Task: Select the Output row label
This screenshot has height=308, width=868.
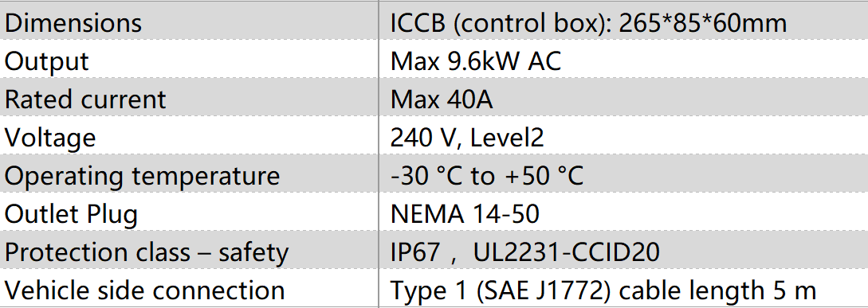Action: coord(189,59)
